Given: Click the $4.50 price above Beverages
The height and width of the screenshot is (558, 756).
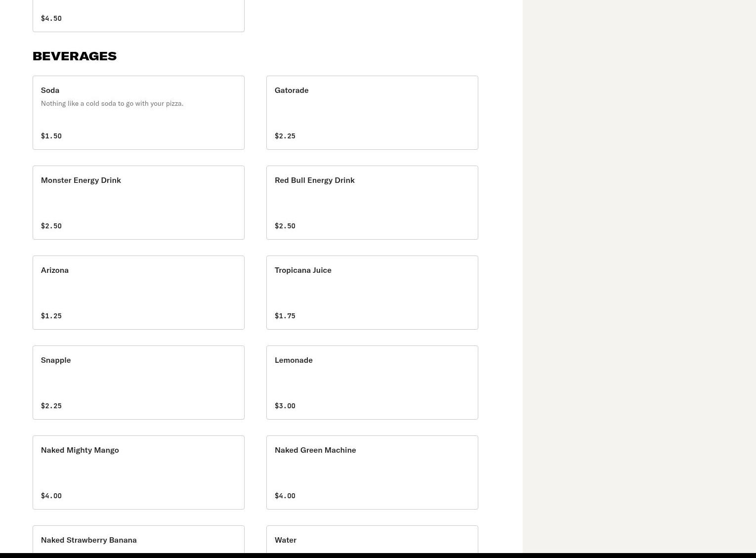Looking at the screenshot, I should point(51,18).
